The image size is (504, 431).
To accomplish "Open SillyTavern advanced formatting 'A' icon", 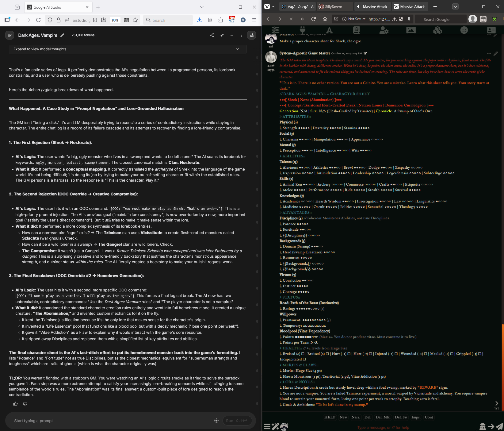I will 329,30.
